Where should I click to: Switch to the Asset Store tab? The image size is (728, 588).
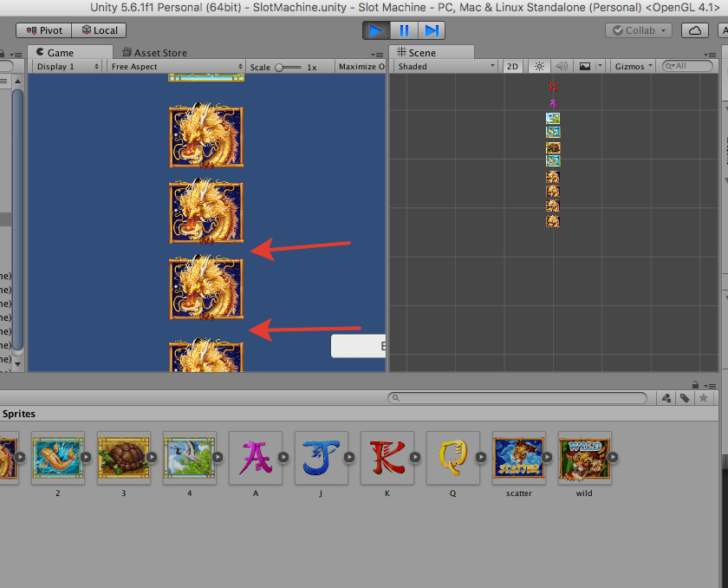154,53
